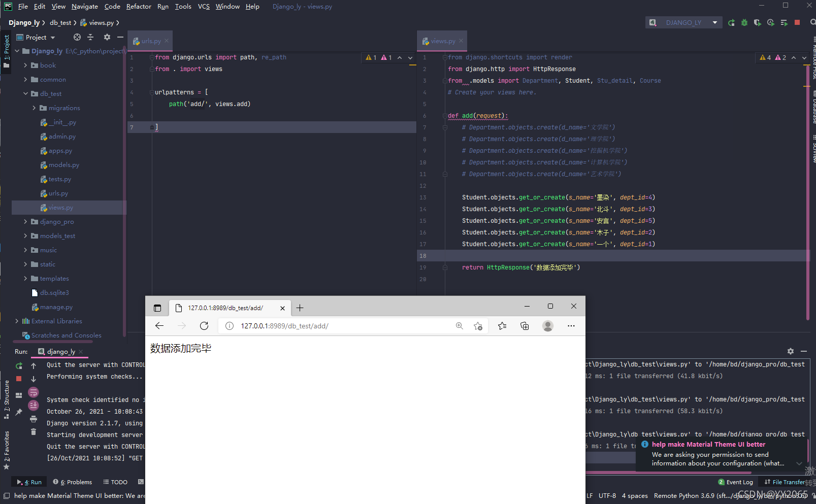The width and height of the screenshot is (816, 504).
Task: Expand the book folder
Action: pos(26,65)
